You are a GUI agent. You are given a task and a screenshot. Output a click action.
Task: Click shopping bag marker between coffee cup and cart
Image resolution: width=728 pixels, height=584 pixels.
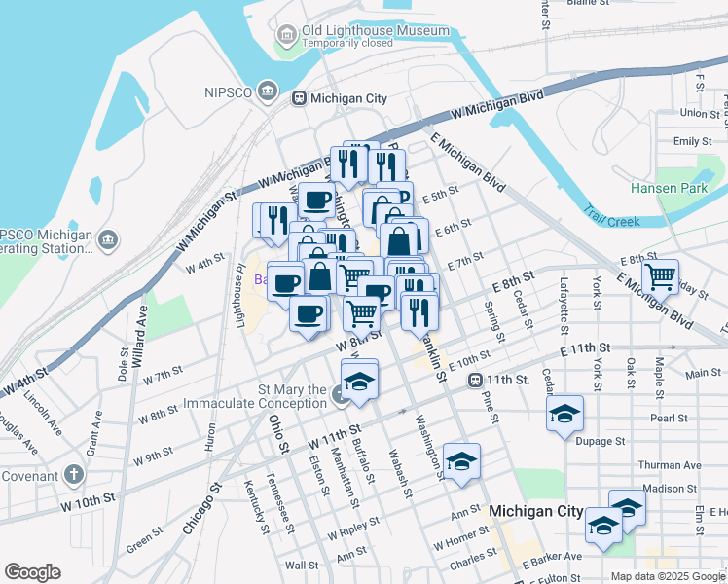(320, 275)
